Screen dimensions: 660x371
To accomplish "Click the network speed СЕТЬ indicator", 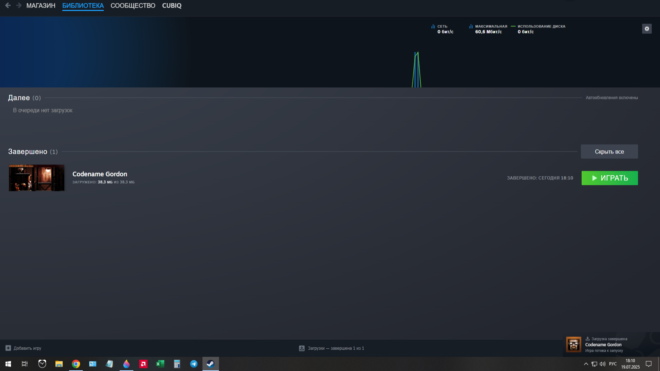I will click(x=442, y=29).
